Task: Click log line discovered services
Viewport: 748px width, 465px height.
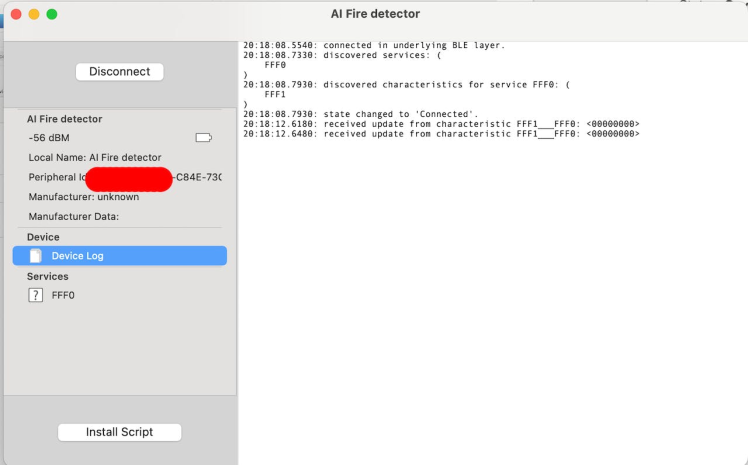Action: [x=342, y=55]
